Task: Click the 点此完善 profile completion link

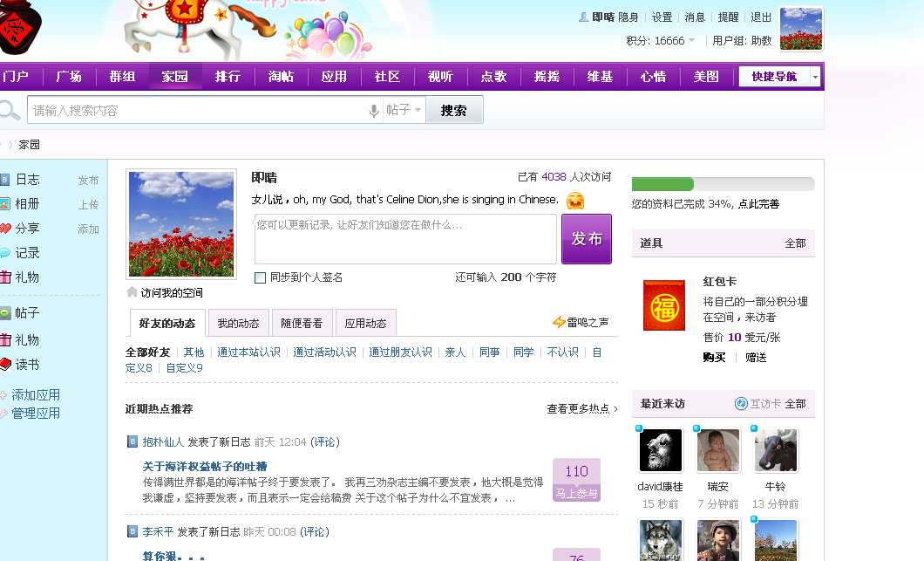Action: coord(758,204)
